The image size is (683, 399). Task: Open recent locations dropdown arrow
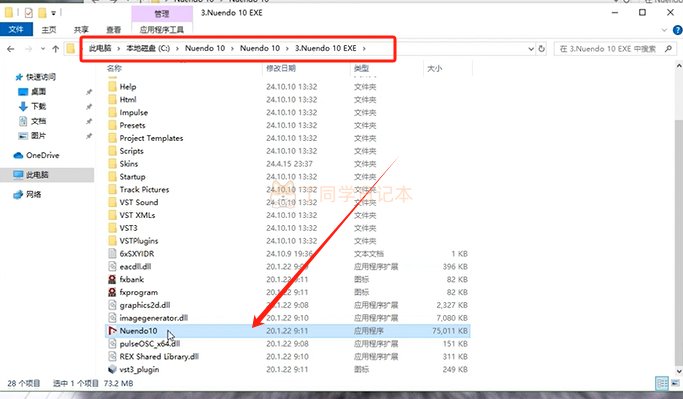(x=43, y=49)
